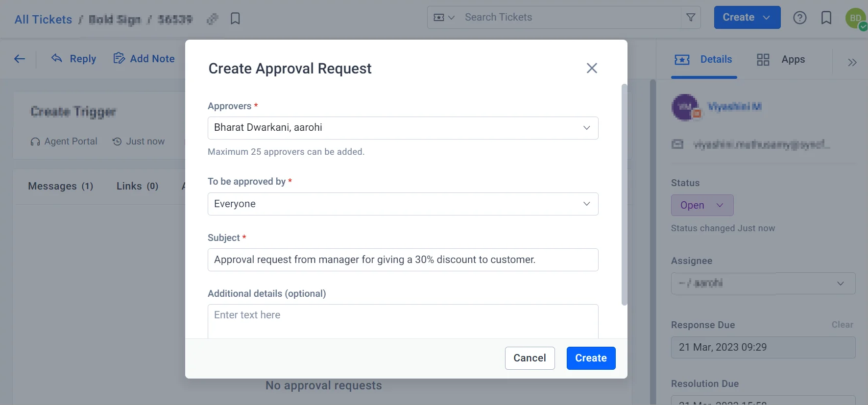Click Create to submit approval request
The image size is (868, 405).
coord(591,358)
